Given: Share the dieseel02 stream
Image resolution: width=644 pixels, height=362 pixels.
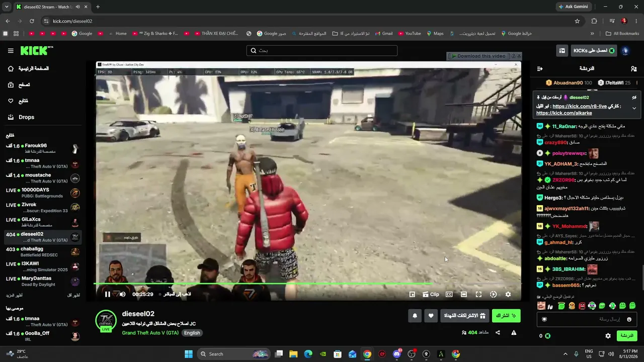Looking at the screenshot, I should (498, 332).
